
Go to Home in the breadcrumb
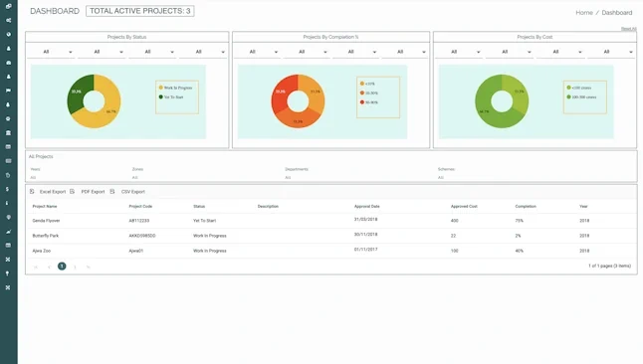[x=584, y=13]
